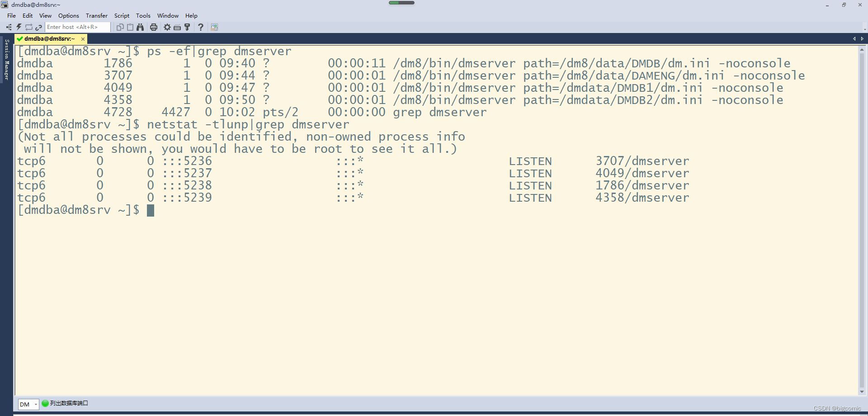Open the Keymap Editor keyboard icon
The height and width of the screenshot is (416, 868).
(177, 27)
